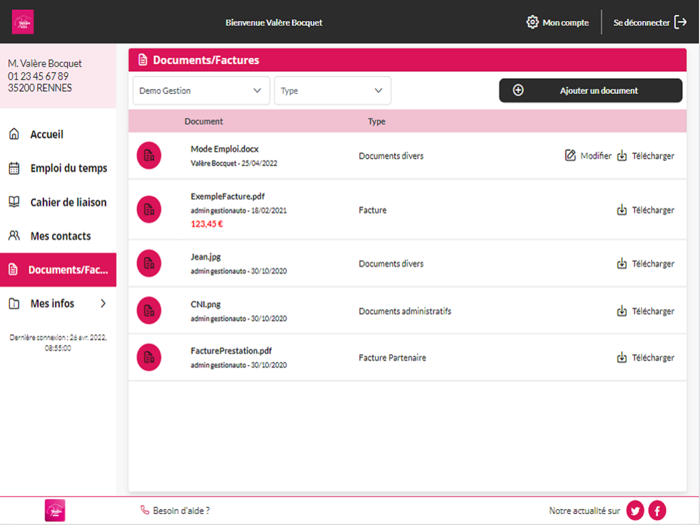Click Documents administratifs type cell
This screenshot has width=700, height=525.
coord(405,311)
